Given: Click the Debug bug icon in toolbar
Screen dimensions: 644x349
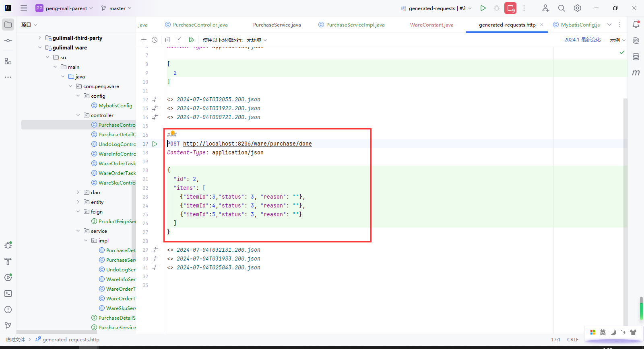Looking at the screenshot, I should 497,8.
